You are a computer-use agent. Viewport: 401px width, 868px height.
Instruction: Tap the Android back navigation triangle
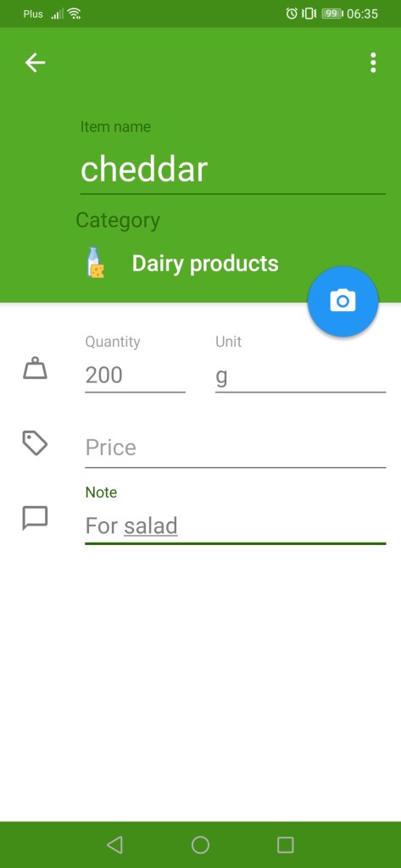(114, 845)
